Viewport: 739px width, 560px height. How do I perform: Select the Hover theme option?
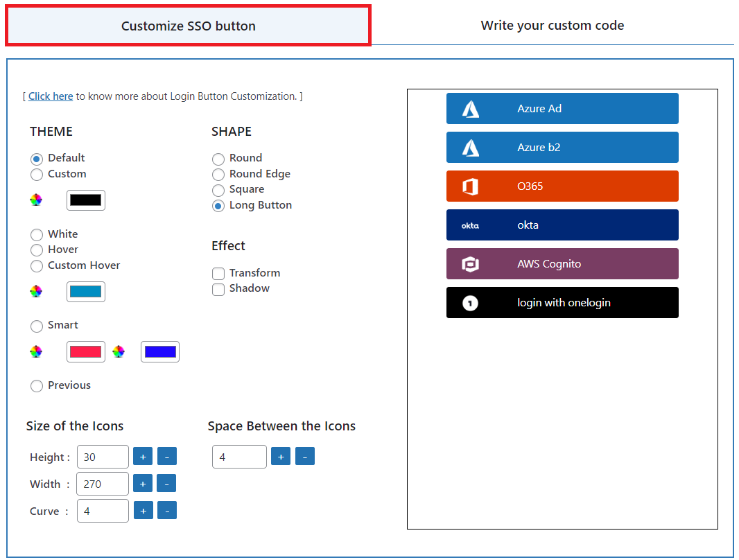(36, 250)
